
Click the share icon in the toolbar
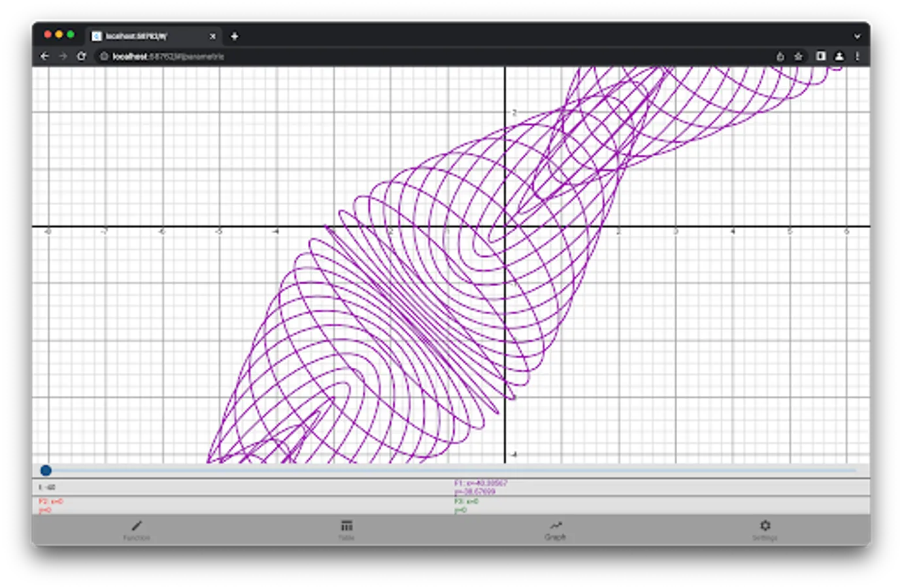(x=779, y=57)
